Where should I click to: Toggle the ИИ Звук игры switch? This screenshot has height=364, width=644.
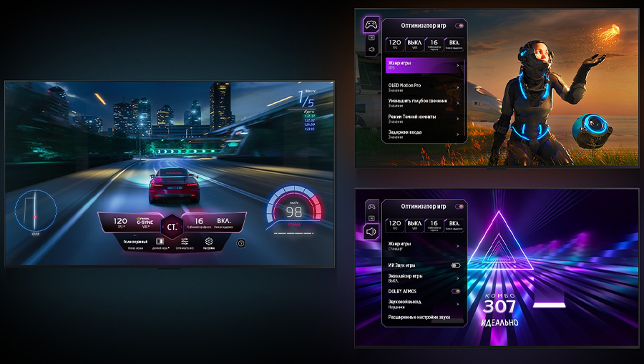[x=455, y=265]
